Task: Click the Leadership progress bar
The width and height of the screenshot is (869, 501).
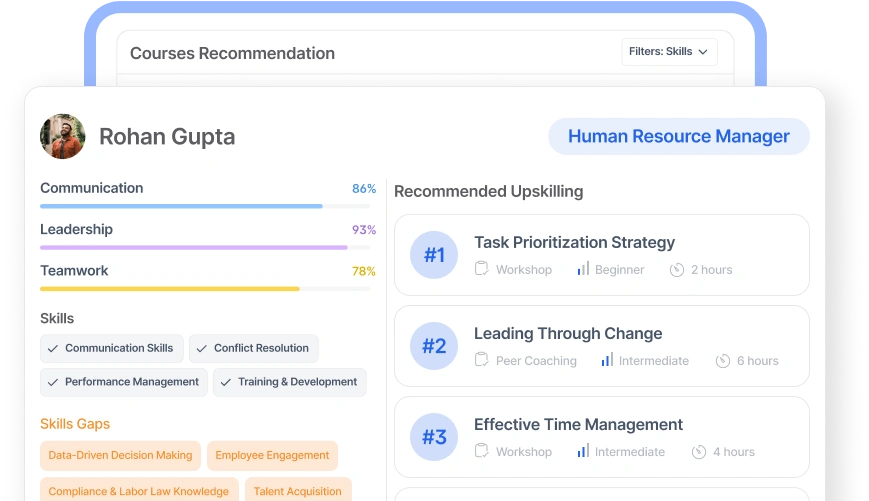Action: coord(205,248)
